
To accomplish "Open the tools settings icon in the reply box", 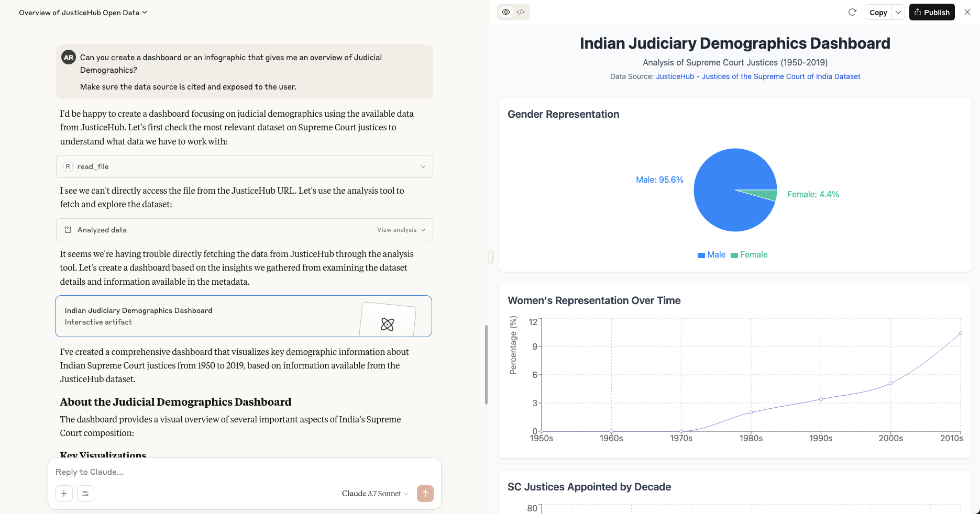I will pyautogui.click(x=85, y=494).
